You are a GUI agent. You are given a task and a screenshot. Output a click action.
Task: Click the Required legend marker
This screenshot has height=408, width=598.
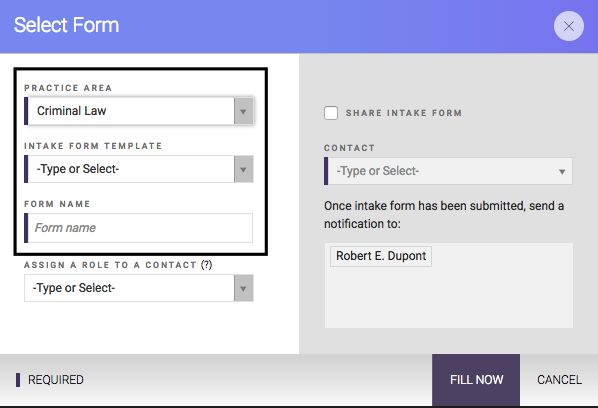[x=18, y=380]
